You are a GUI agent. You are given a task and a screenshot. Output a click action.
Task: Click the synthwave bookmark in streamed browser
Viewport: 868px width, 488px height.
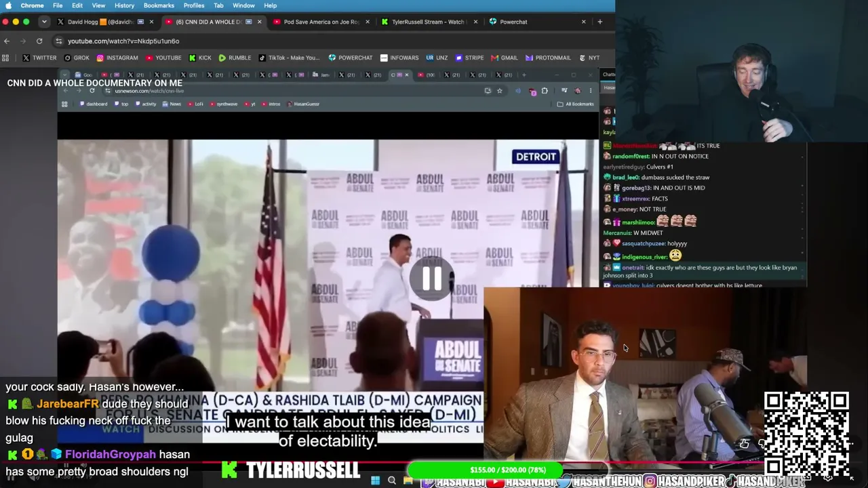click(224, 104)
